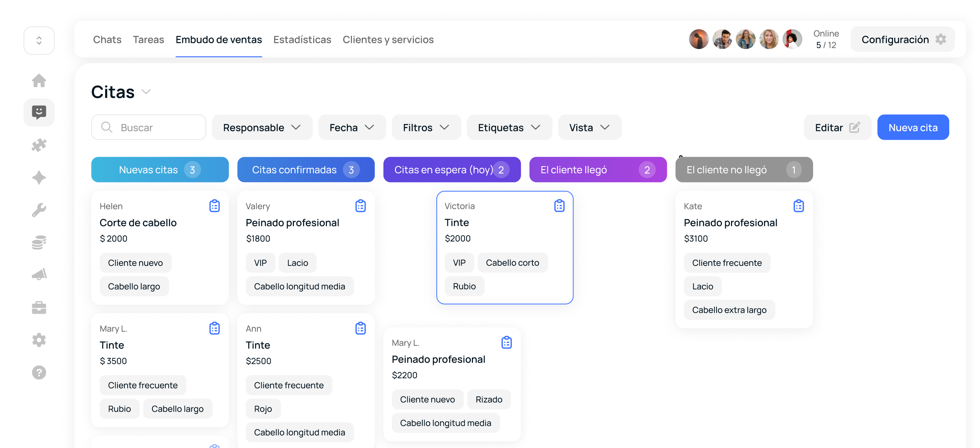Go to the Chats tab

(107, 40)
